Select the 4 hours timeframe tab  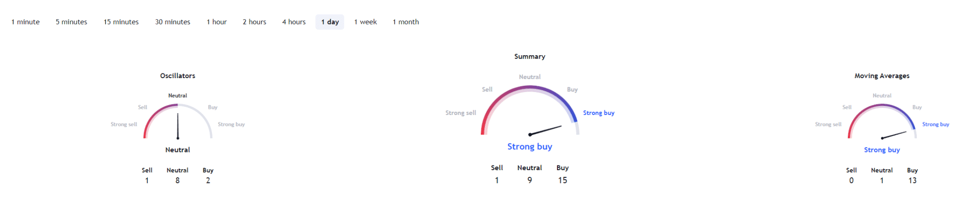pyautogui.click(x=294, y=22)
